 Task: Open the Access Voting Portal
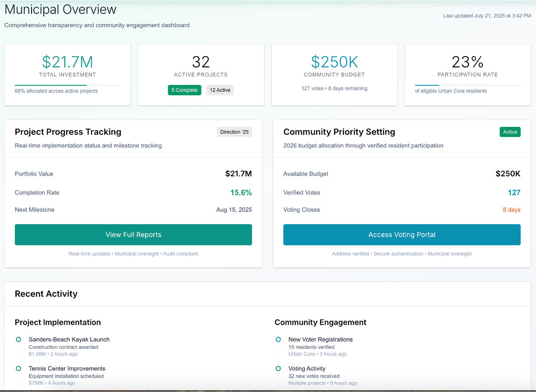point(402,234)
